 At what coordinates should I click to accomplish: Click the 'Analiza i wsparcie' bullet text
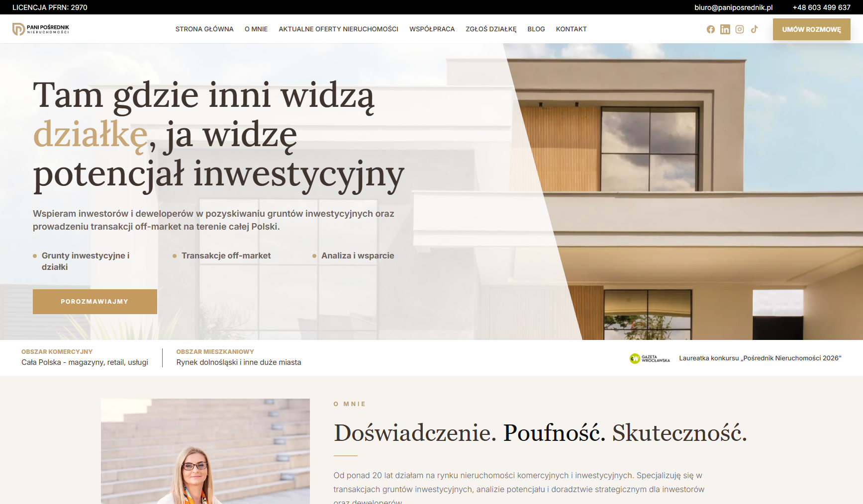[358, 255]
